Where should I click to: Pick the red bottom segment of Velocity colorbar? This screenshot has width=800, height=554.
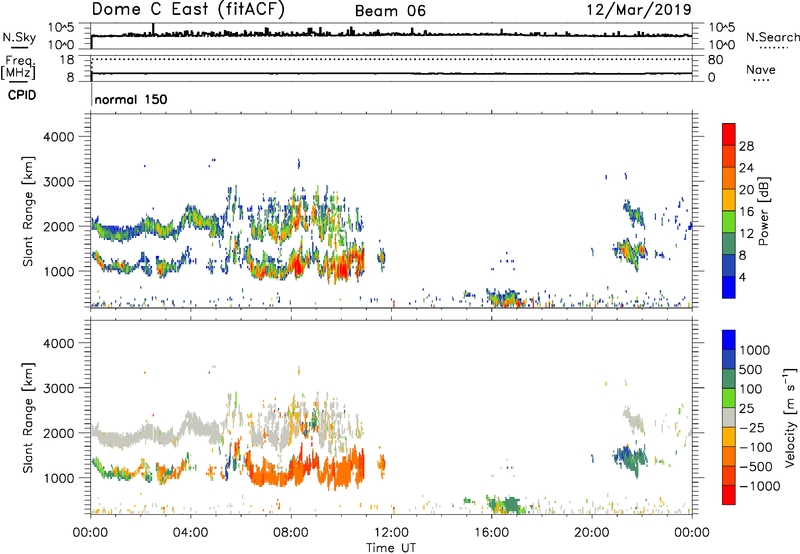tap(729, 495)
